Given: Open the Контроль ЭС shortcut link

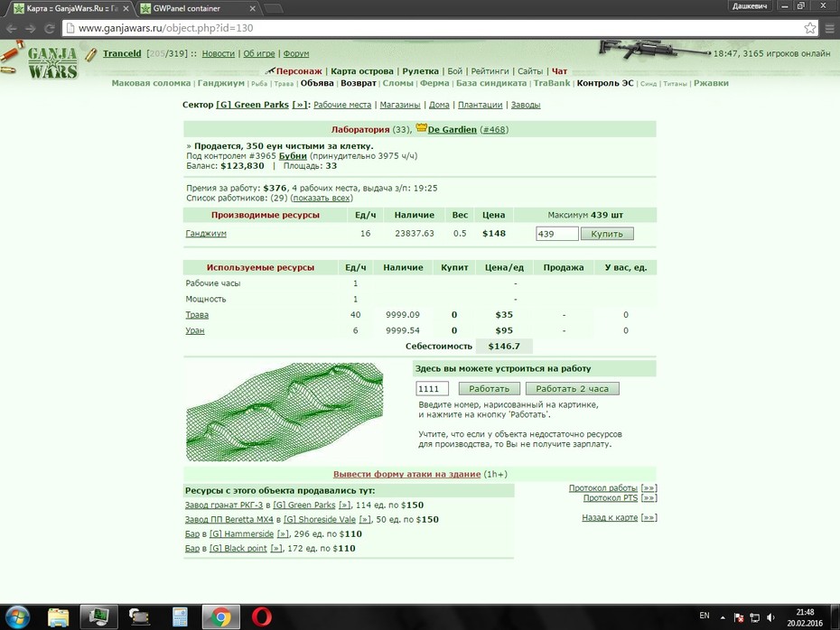Looking at the screenshot, I should (605, 83).
